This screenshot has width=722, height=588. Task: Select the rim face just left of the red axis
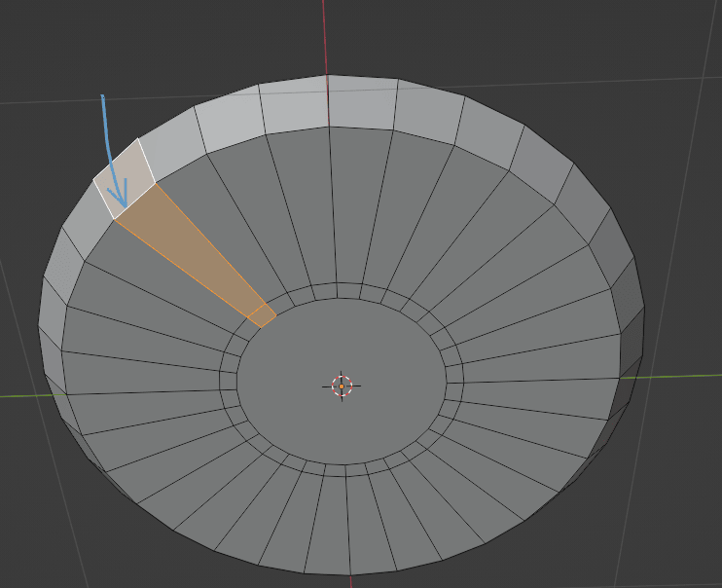point(294,106)
